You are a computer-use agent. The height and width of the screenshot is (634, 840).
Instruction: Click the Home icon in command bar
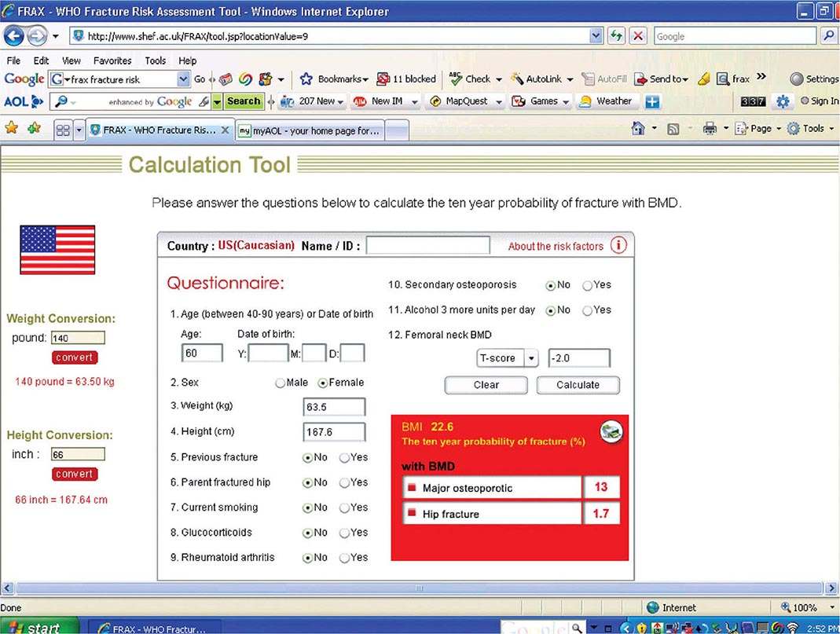point(638,128)
